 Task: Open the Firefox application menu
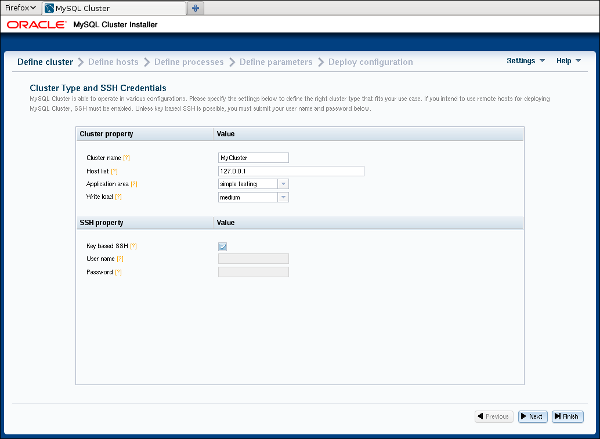click(x=20, y=7)
